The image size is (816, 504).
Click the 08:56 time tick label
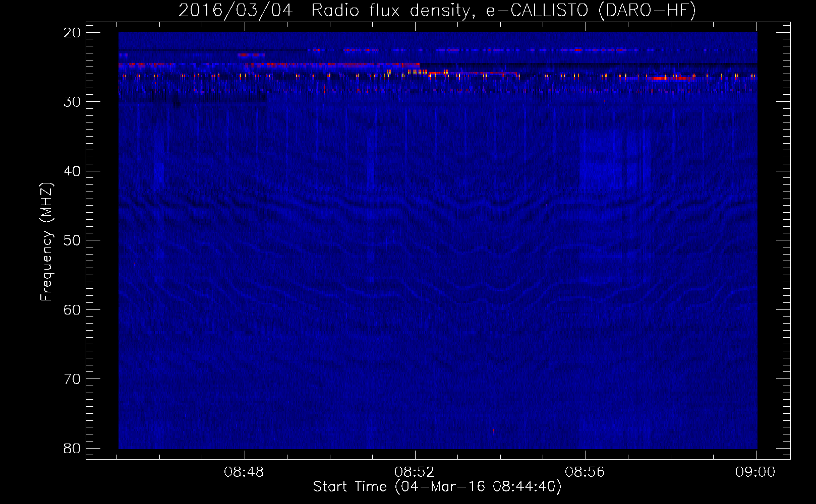pos(585,472)
